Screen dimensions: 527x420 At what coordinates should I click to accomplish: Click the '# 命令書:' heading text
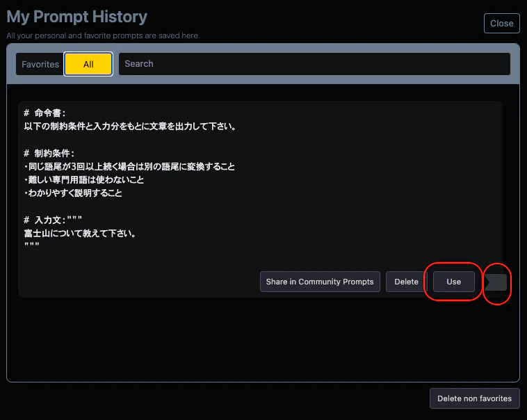click(x=44, y=113)
